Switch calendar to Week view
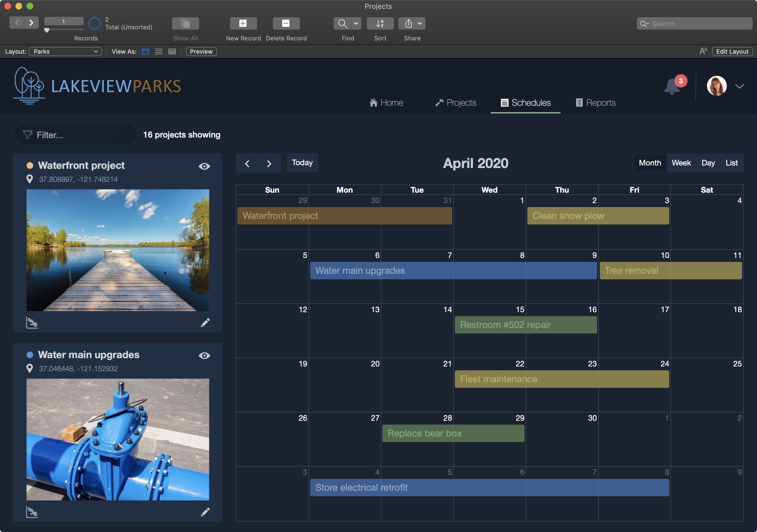This screenshot has width=757, height=532. click(x=681, y=162)
